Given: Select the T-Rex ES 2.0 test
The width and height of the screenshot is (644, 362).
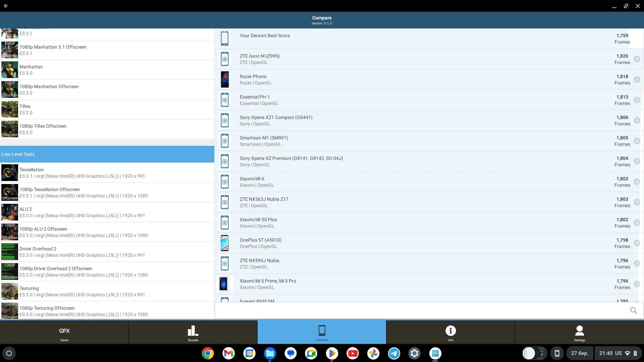Looking at the screenshot, I should pos(107,109).
